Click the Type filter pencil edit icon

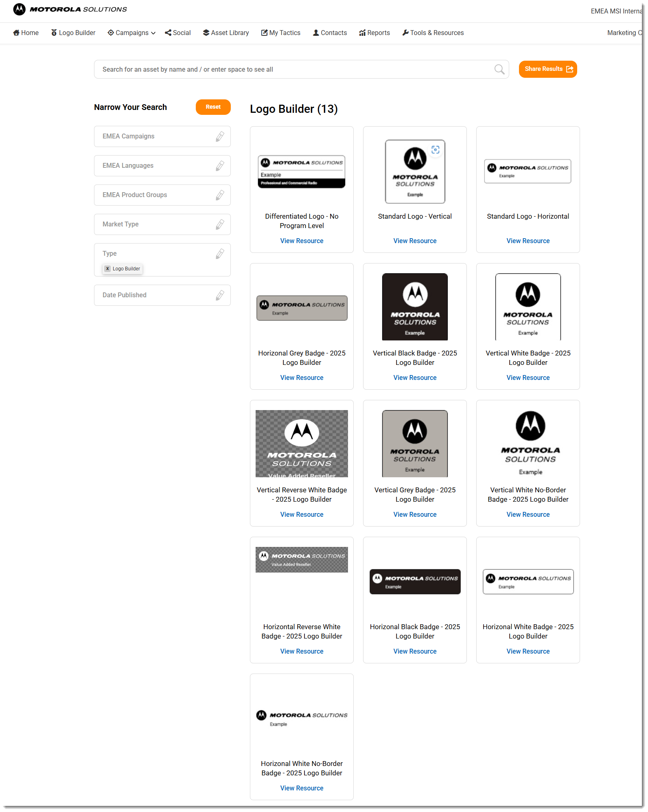tap(220, 254)
